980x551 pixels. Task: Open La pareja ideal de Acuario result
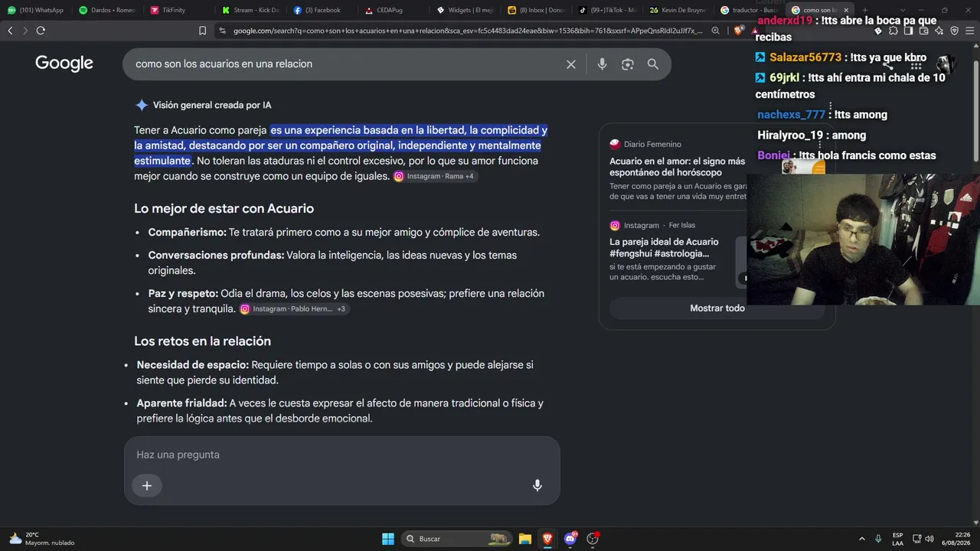click(x=665, y=247)
